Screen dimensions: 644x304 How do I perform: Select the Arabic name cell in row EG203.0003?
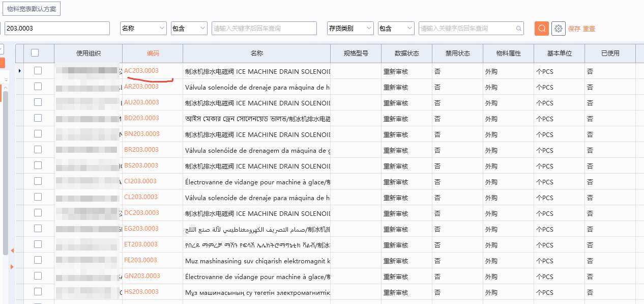point(256,229)
